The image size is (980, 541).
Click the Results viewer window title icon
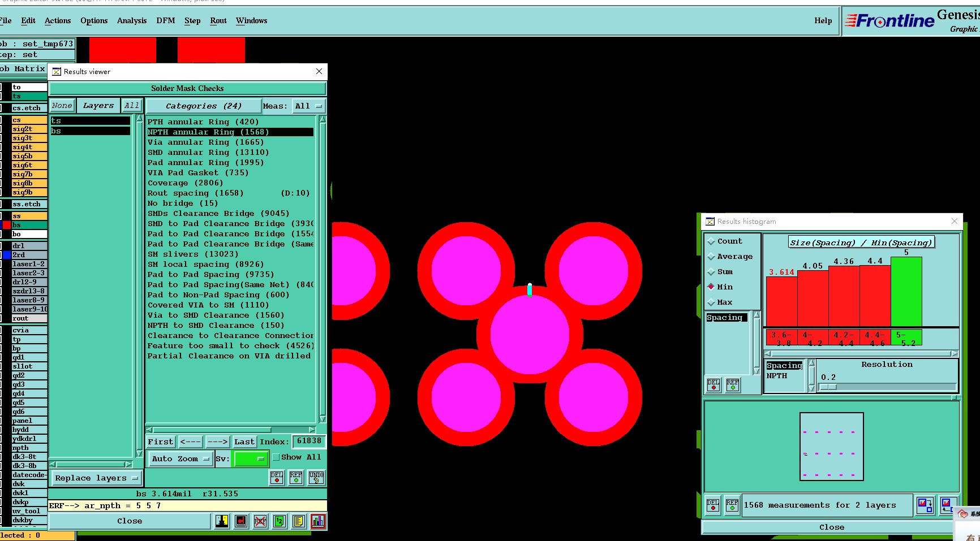coord(57,72)
